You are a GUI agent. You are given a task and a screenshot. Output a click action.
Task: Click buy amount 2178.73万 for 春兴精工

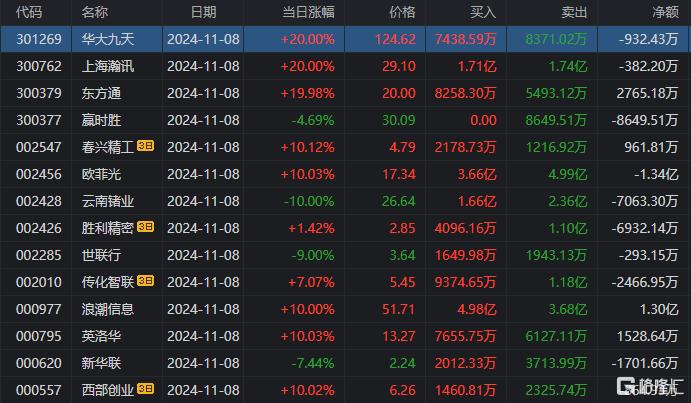pyautogui.click(x=465, y=147)
